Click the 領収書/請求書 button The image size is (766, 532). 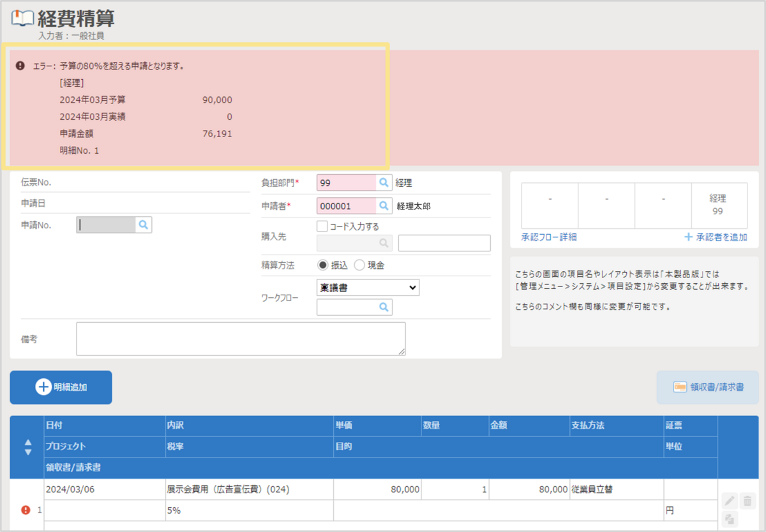707,387
